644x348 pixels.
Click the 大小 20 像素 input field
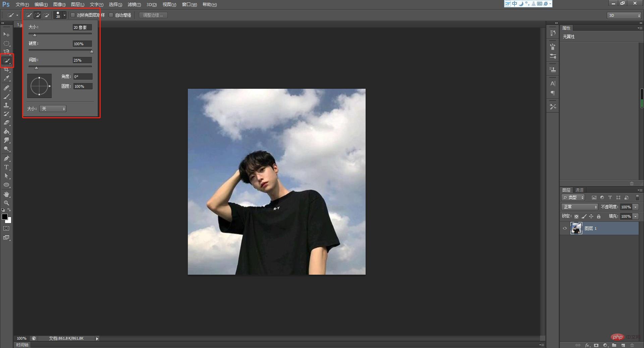pyautogui.click(x=82, y=27)
